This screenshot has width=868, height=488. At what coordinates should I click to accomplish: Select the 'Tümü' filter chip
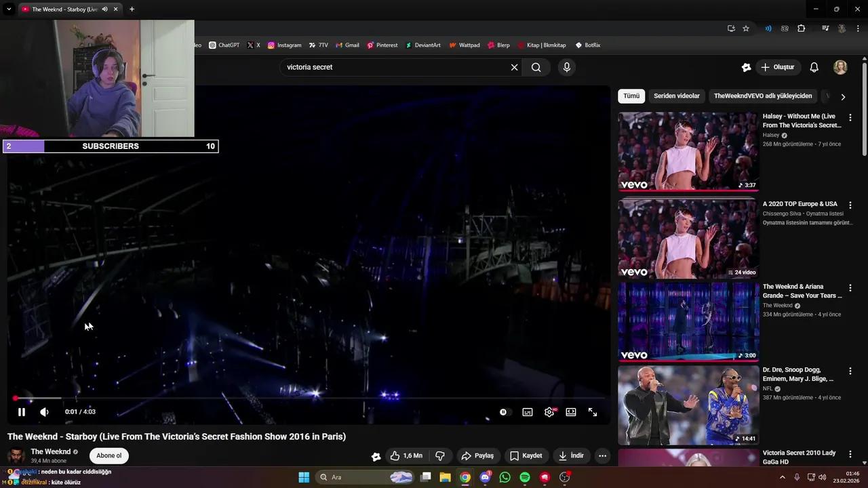[631, 96]
